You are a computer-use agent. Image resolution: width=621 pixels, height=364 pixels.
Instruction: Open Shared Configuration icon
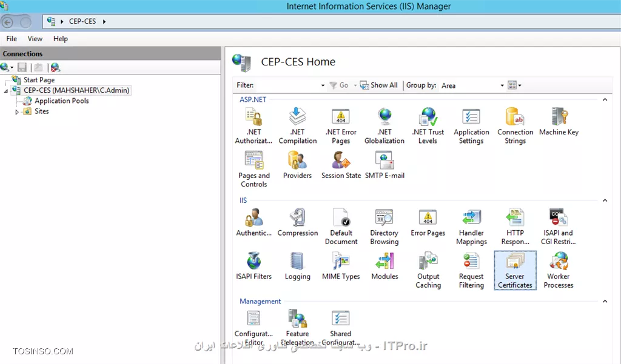click(341, 328)
